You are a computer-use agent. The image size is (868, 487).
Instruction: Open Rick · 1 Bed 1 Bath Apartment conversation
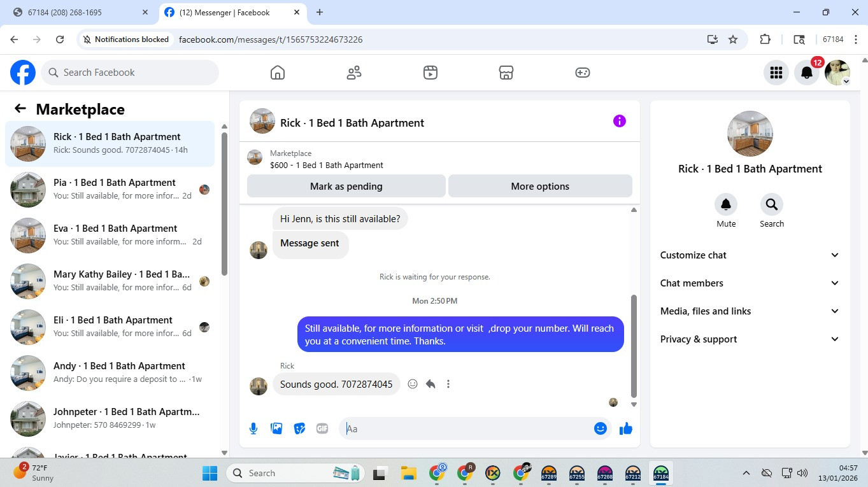click(110, 144)
